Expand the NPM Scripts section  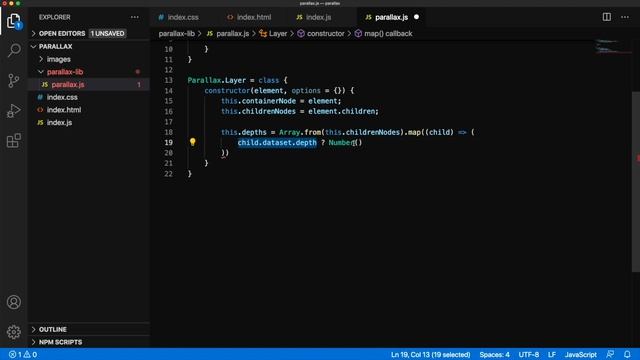[60, 342]
